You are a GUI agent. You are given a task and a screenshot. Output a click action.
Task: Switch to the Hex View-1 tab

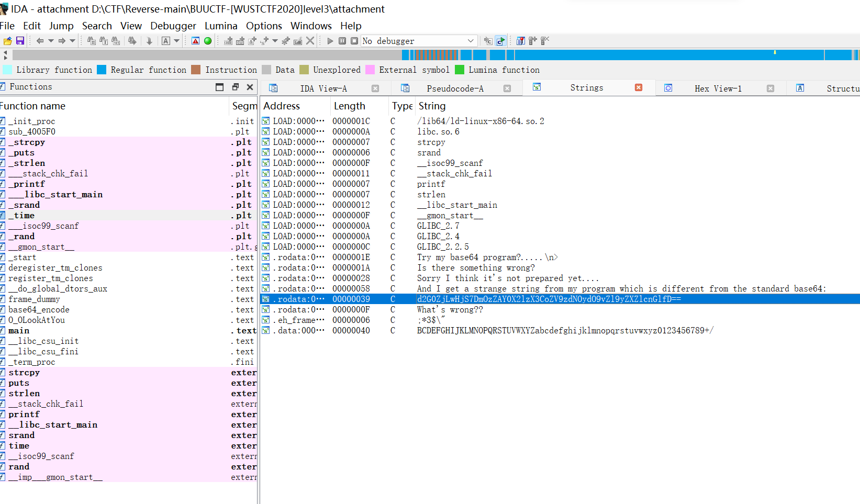[x=718, y=88]
